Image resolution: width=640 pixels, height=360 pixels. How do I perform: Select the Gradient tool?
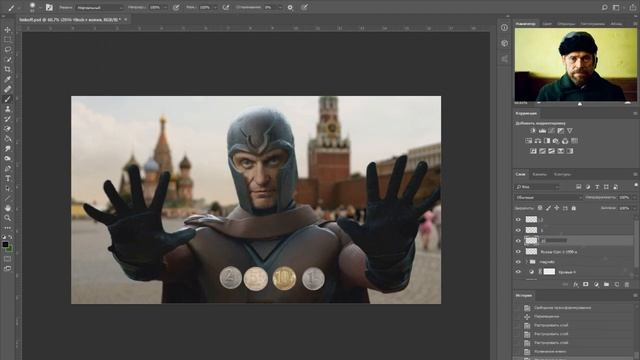[x=8, y=139]
